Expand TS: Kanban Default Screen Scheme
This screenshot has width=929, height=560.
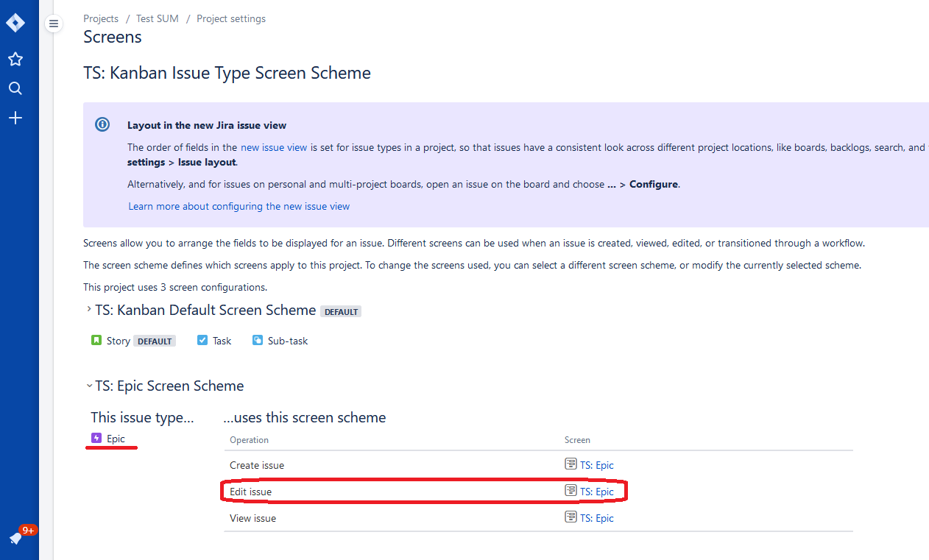pos(89,309)
